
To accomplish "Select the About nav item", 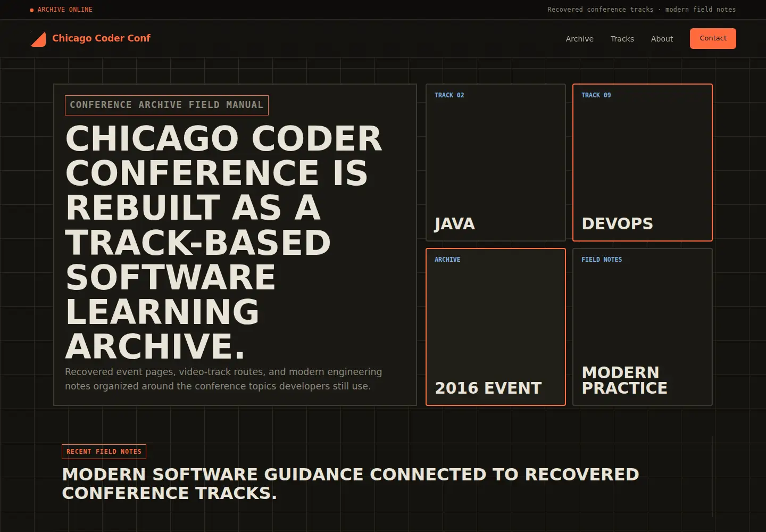I will (662, 39).
